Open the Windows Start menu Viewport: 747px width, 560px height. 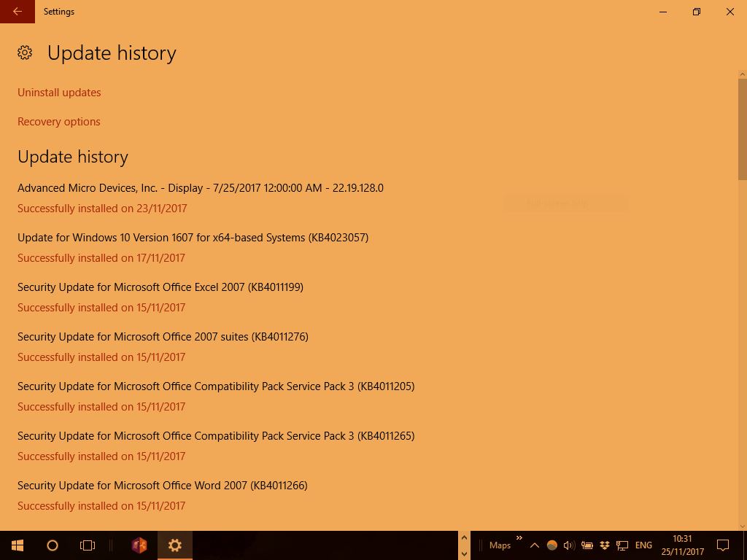[18, 545]
